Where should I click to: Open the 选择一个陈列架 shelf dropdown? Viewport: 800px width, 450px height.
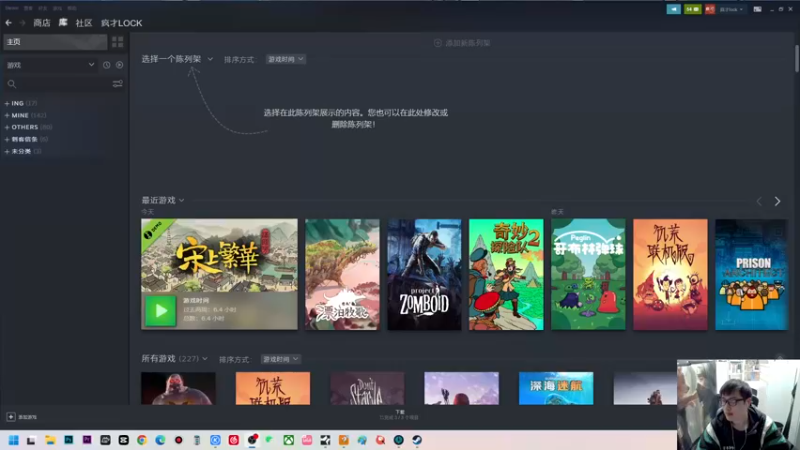(177, 59)
